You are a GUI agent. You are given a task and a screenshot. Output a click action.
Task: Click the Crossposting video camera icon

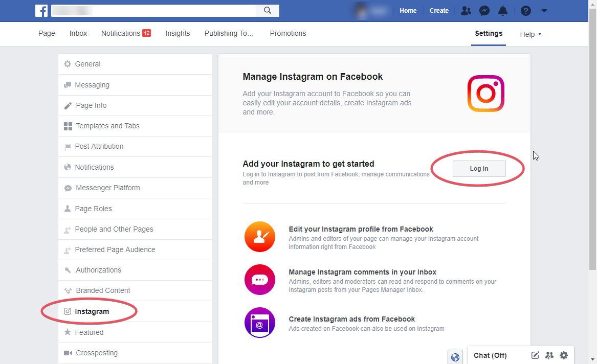click(68, 353)
